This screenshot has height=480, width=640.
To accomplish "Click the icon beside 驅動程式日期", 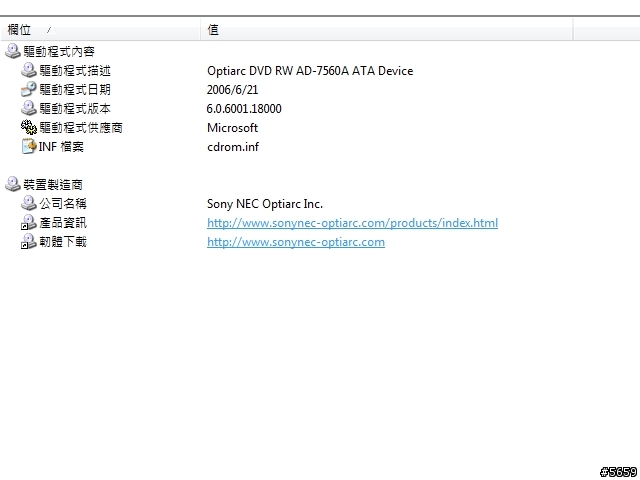I will point(29,89).
